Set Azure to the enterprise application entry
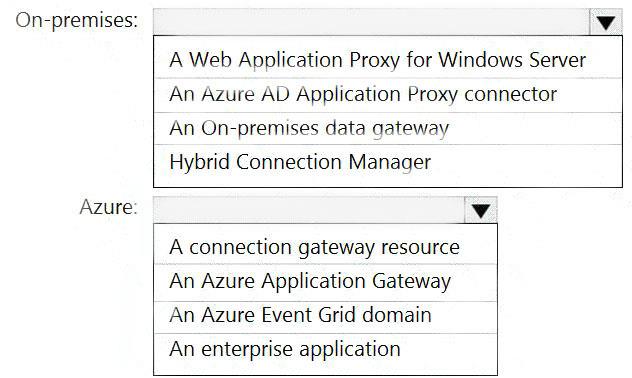The height and width of the screenshot is (378, 632). [x=325, y=349]
